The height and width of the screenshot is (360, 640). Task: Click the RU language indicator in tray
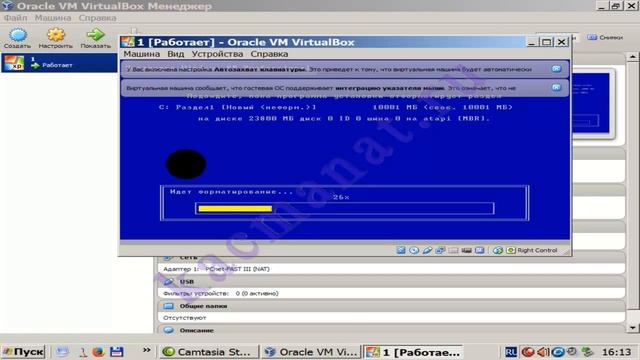[511, 352]
